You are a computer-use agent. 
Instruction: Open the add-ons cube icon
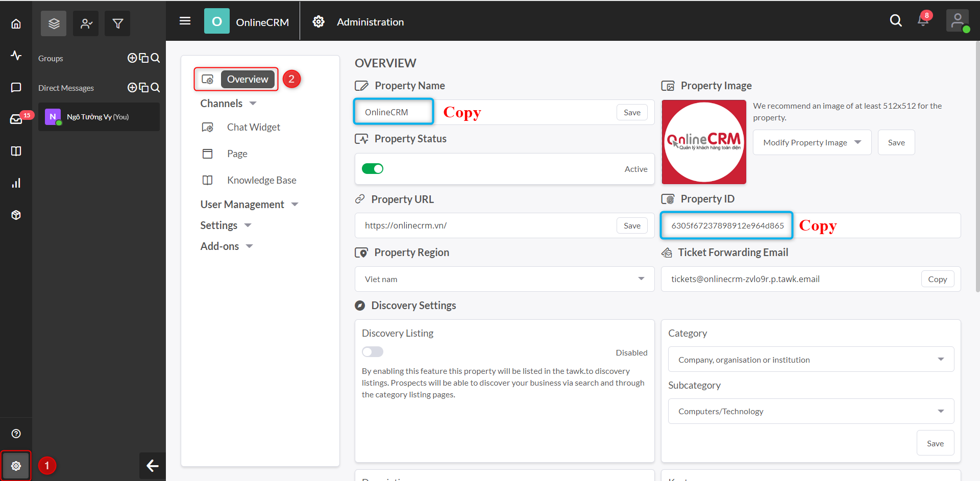click(x=16, y=215)
